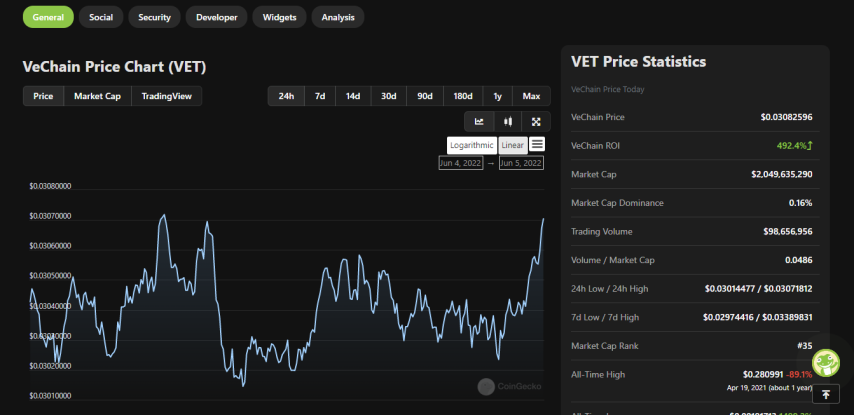Select the 90d time range

(x=425, y=96)
